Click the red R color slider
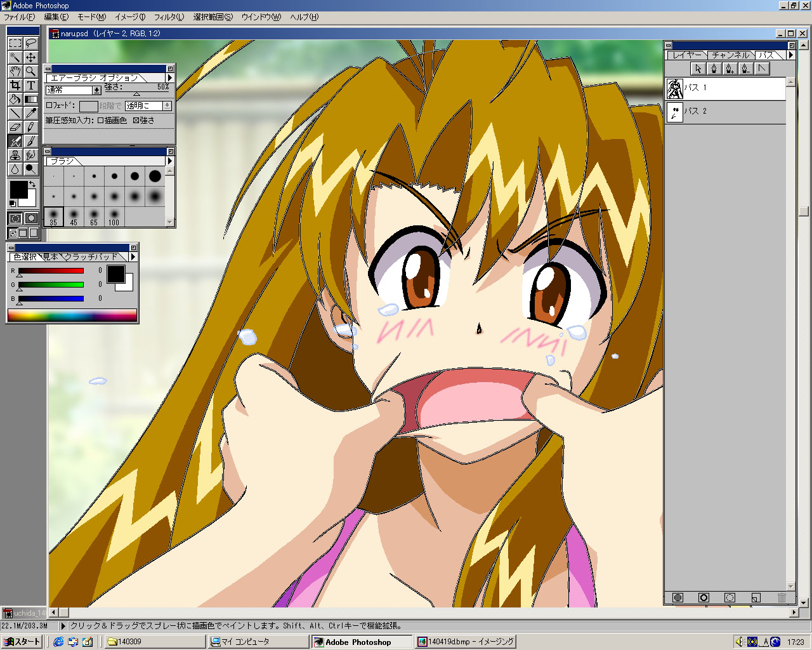812x650 pixels. pos(51,271)
